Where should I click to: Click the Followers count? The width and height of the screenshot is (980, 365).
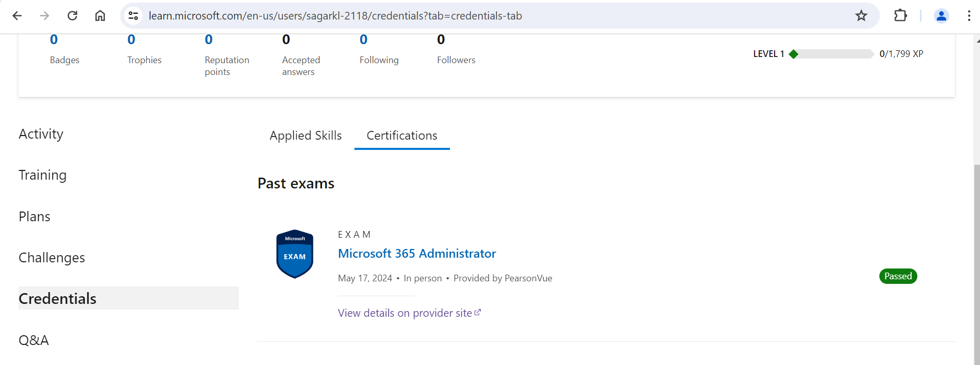(x=441, y=40)
